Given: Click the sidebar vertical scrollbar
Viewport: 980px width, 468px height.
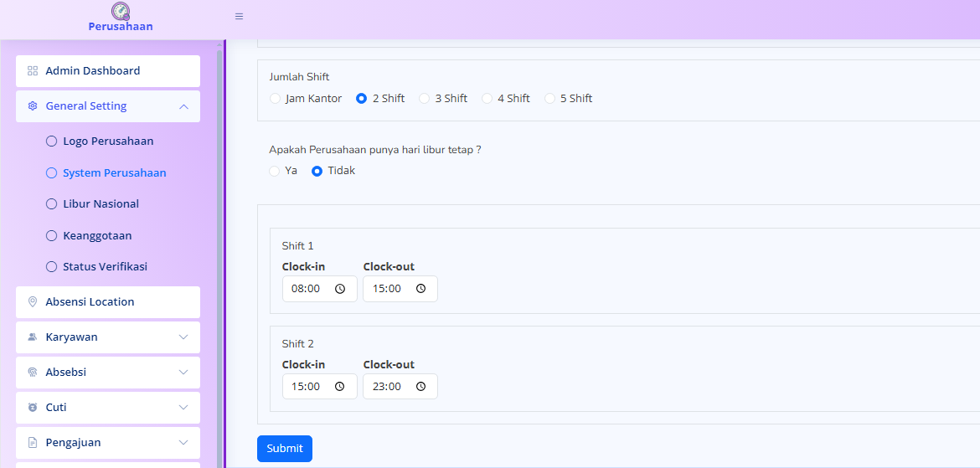Looking at the screenshot, I should coord(219,251).
